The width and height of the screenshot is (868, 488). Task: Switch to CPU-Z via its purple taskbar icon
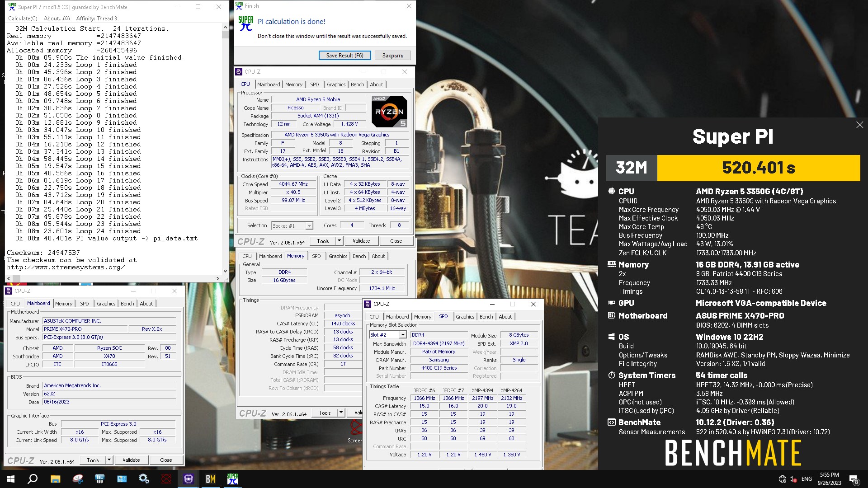(x=189, y=479)
